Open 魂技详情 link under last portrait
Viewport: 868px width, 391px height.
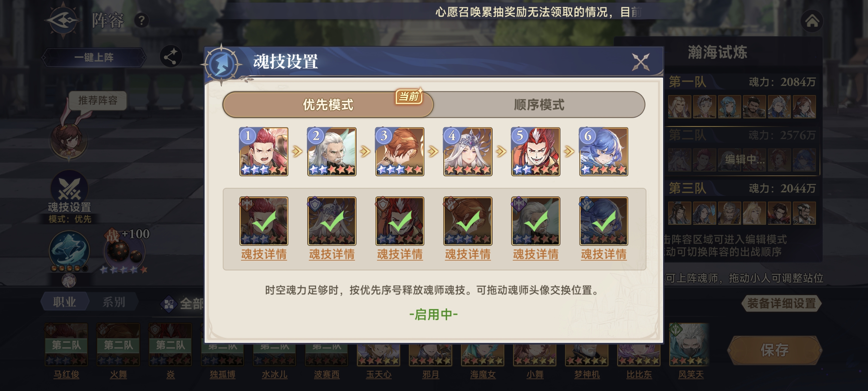604,254
